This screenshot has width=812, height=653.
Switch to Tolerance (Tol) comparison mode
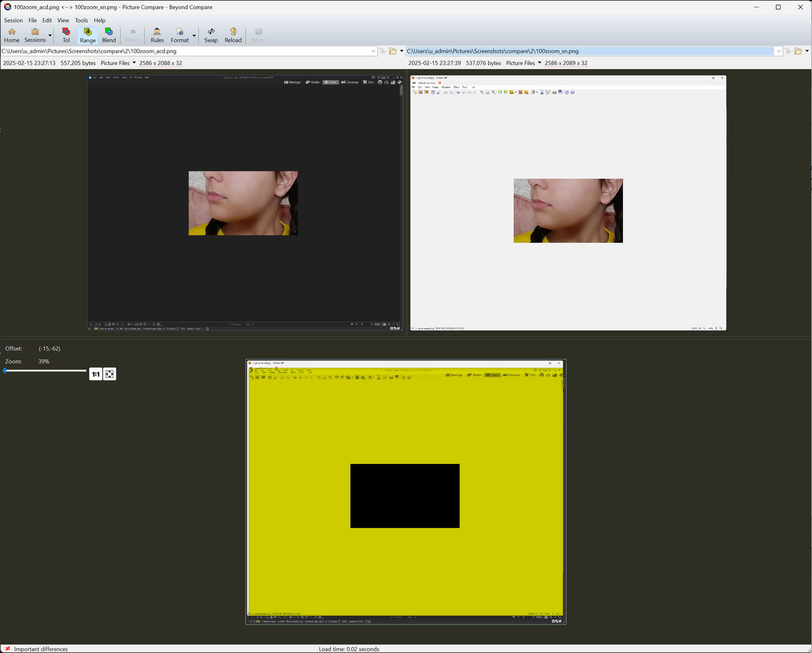[x=66, y=35]
